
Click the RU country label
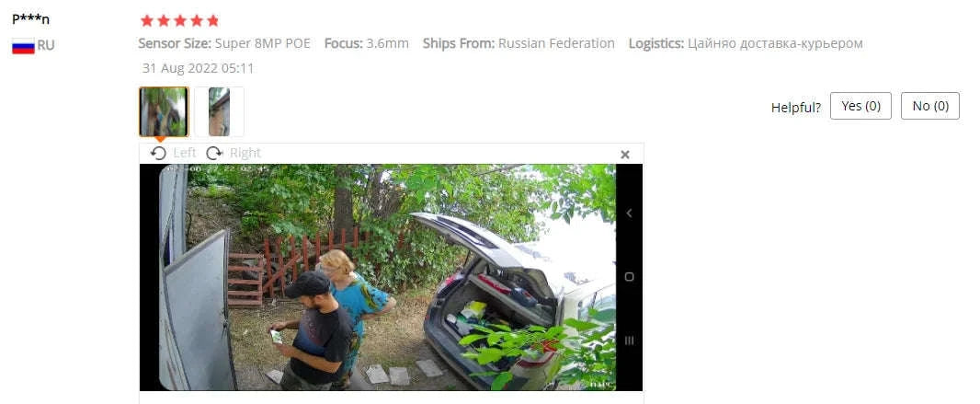46,46
